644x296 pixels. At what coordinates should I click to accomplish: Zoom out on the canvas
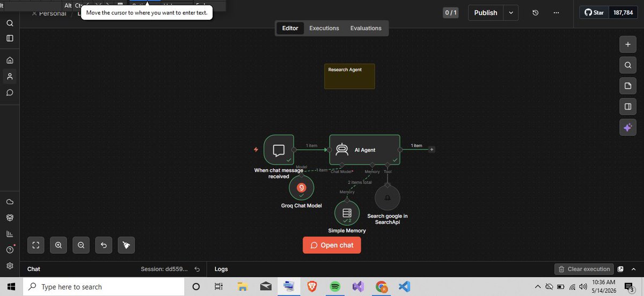click(x=81, y=245)
